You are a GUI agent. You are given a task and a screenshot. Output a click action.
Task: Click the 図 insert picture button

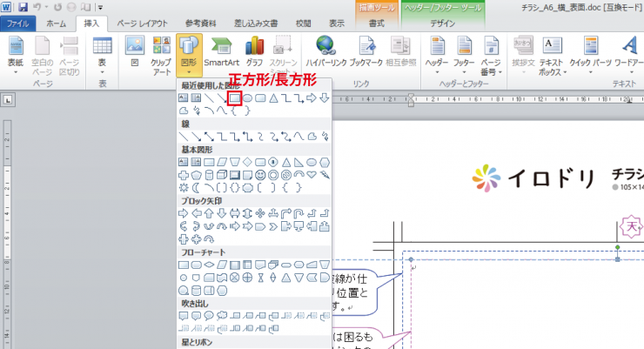tap(135, 51)
